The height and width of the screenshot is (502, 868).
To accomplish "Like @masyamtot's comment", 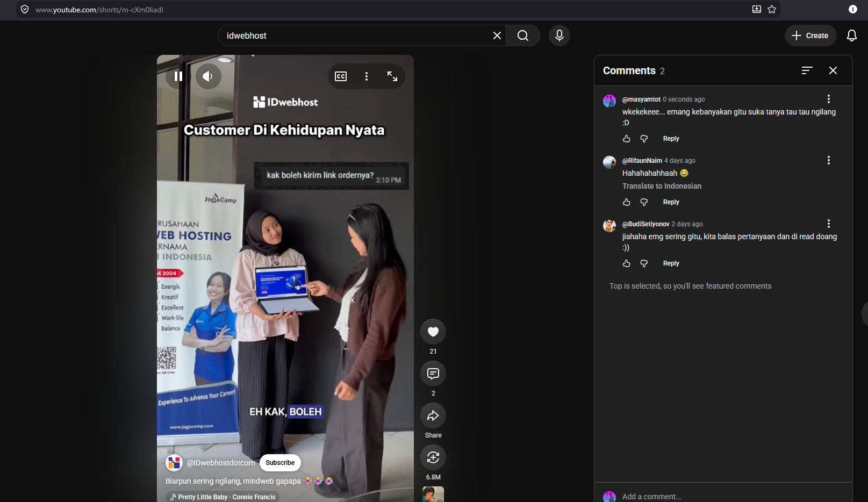I will point(627,139).
